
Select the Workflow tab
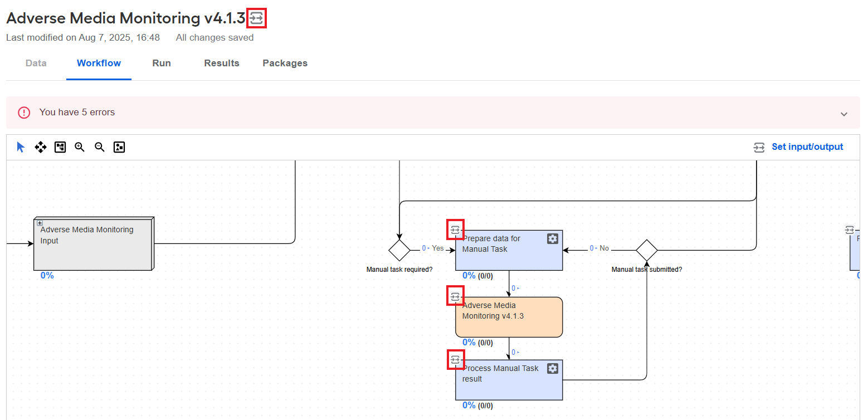[x=99, y=63]
